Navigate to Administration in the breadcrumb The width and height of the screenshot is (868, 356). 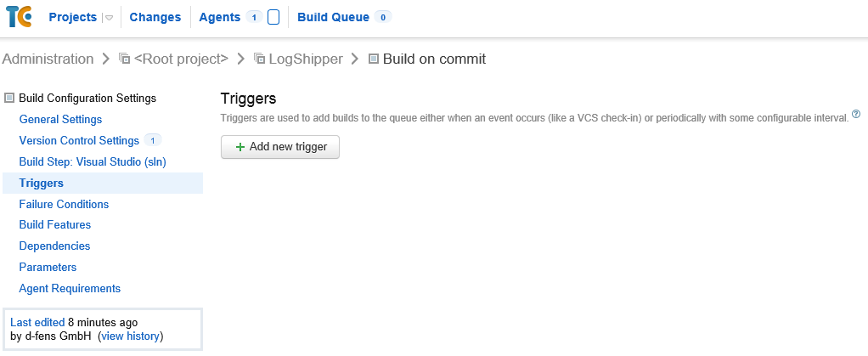(48, 59)
